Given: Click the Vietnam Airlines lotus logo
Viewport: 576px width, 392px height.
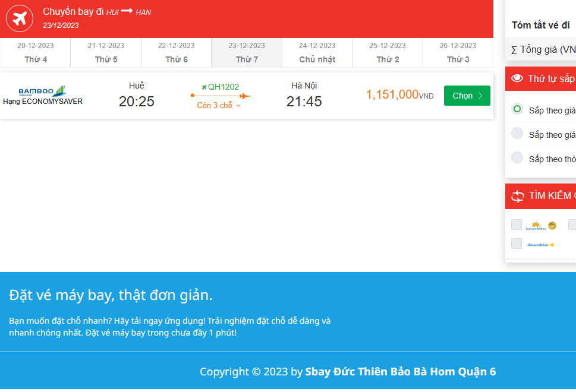Looking at the screenshot, I should click(x=540, y=226).
